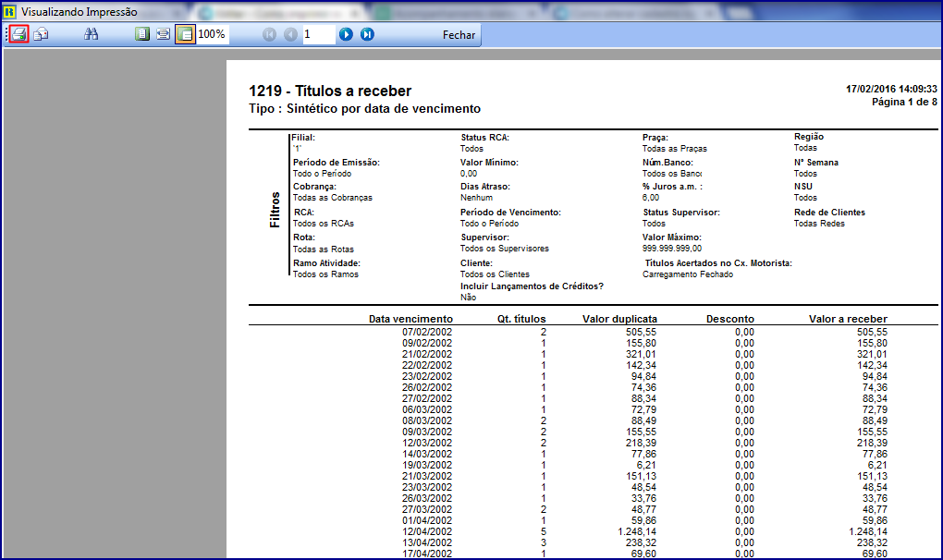Click 'Todas as Praças' filter value
The height and width of the screenshot is (560, 943).
(675, 149)
